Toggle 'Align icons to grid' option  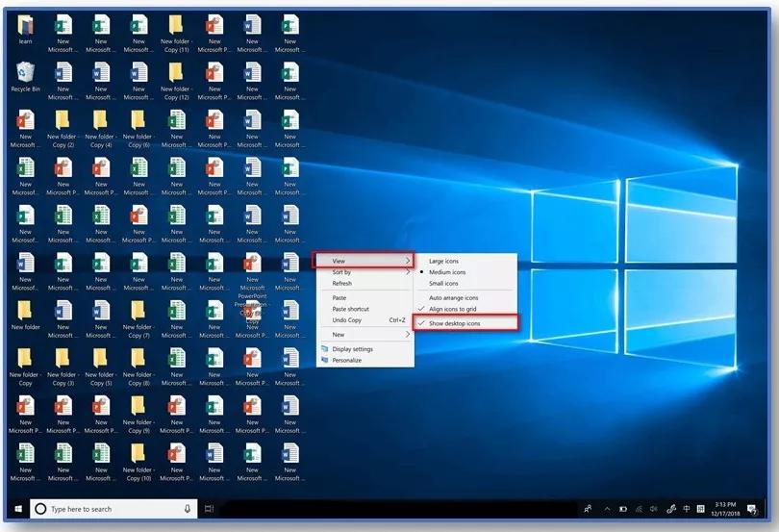pyautogui.click(x=452, y=309)
